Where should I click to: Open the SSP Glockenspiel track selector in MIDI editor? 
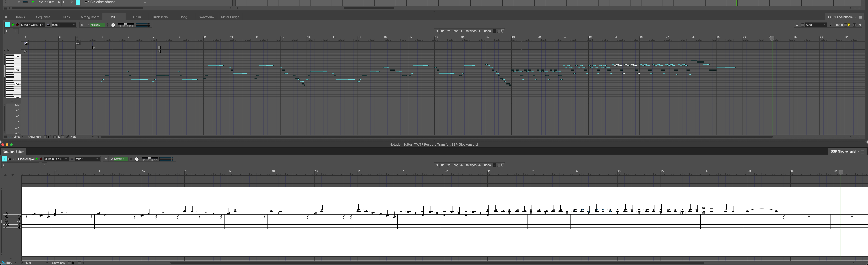point(842,17)
